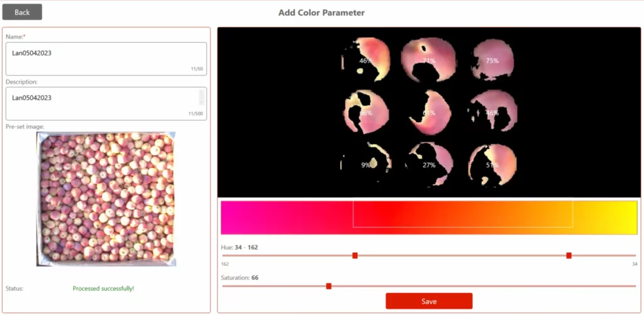Image resolution: width=644 pixels, height=315 pixels.
Task: Click the 'Processed successfully!' status text
Action: point(103,289)
